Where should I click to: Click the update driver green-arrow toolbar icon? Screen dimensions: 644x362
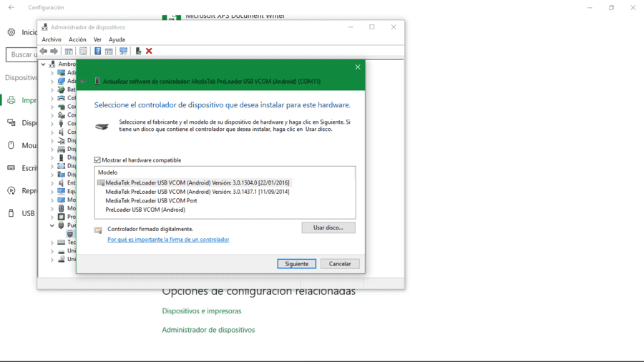coord(138,51)
